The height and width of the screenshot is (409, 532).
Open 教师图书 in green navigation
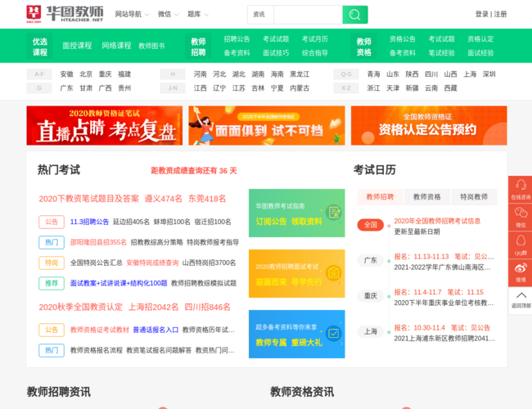tap(151, 46)
